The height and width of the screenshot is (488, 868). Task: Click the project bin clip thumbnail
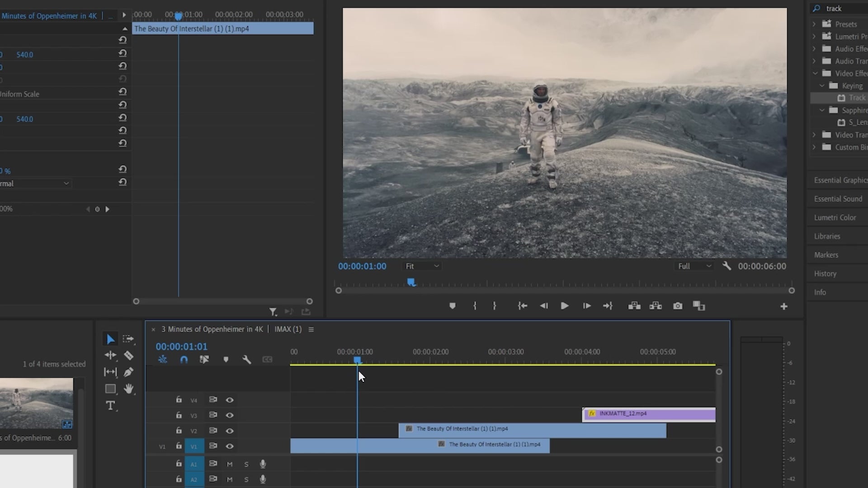click(x=37, y=404)
